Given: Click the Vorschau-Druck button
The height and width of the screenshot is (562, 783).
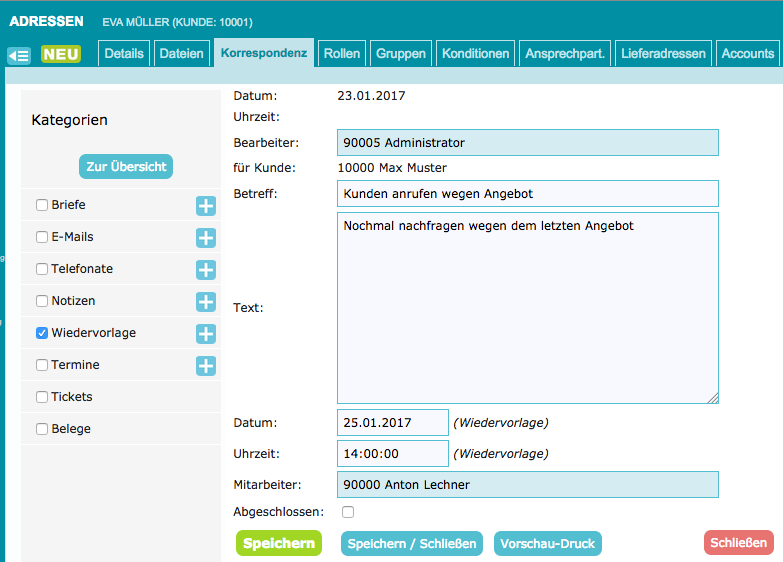Looking at the screenshot, I should [548, 544].
